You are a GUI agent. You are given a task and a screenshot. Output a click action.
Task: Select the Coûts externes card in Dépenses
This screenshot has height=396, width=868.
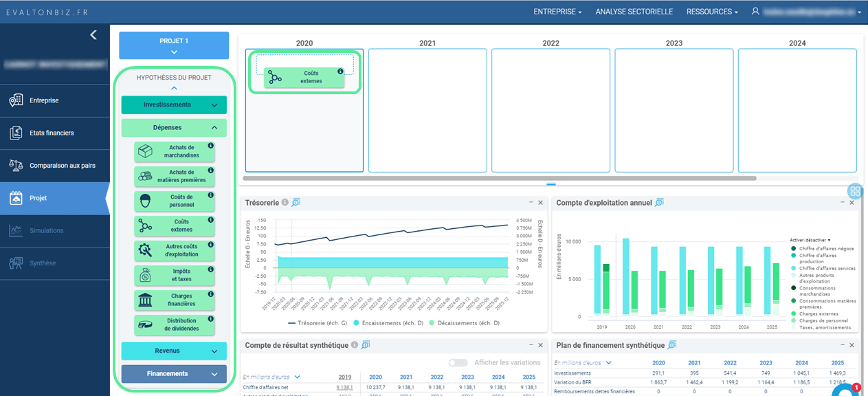(175, 226)
